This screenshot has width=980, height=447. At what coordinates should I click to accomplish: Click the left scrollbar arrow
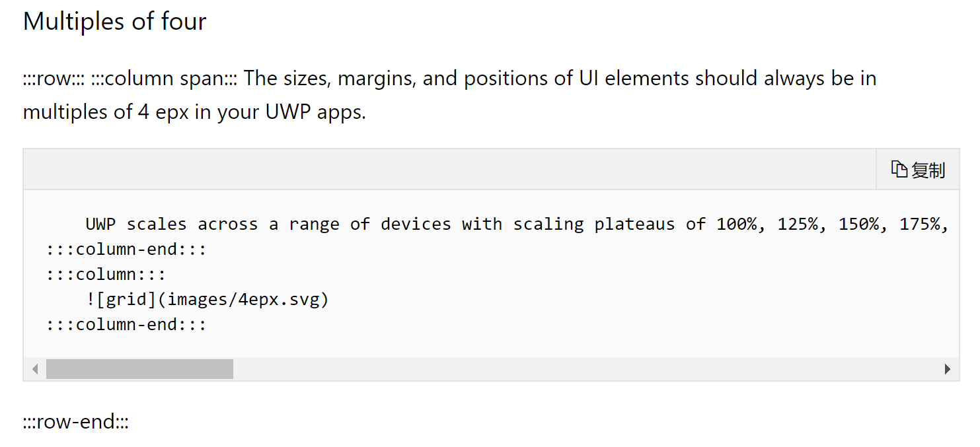pos(34,368)
